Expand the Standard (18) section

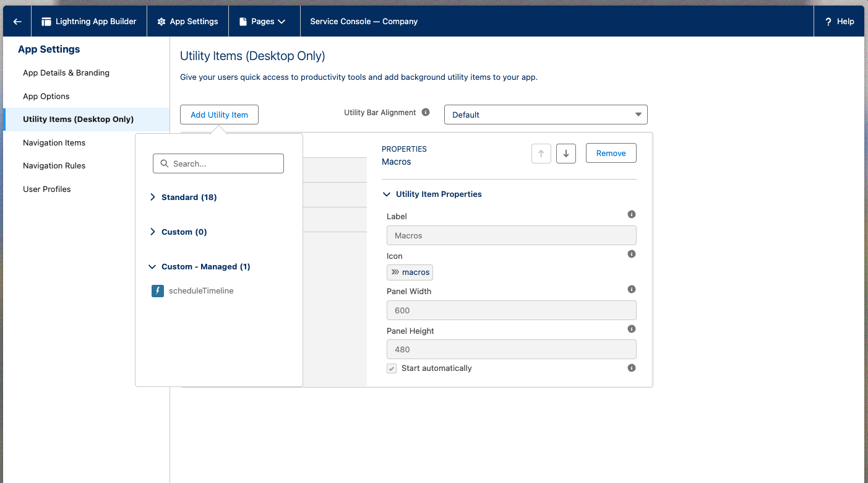[x=184, y=197]
